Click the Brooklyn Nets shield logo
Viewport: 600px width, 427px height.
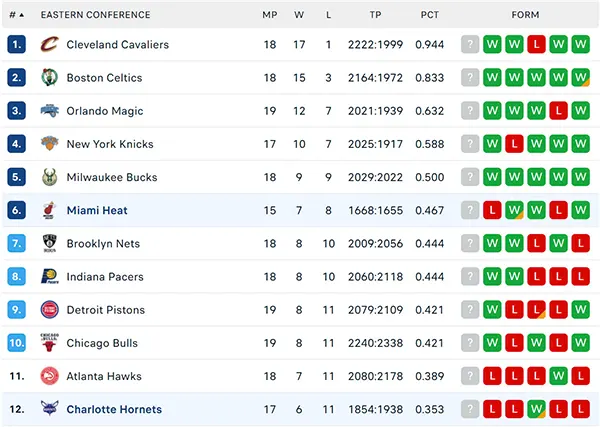coord(50,243)
